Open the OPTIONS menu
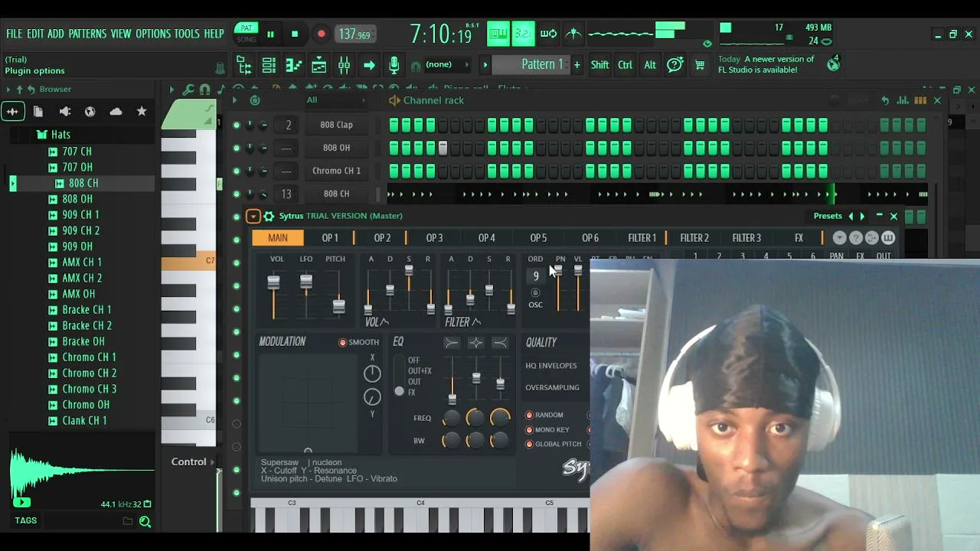The width and height of the screenshot is (980, 551). 153,34
